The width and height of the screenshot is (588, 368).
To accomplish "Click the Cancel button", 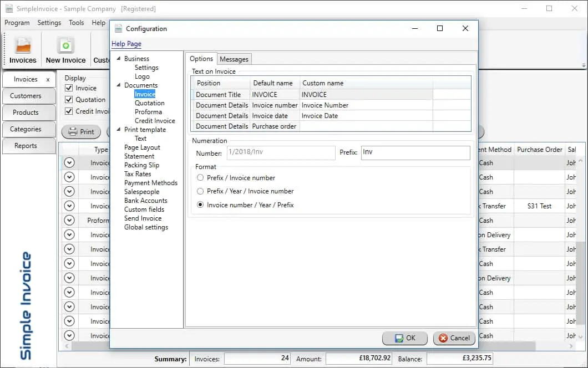I will click(454, 338).
